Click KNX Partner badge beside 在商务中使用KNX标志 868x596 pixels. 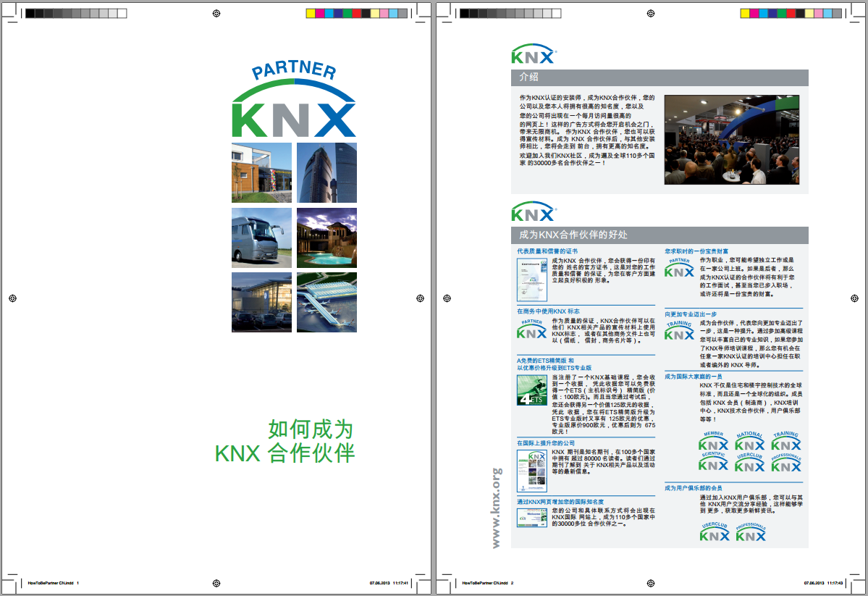point(531,330)
